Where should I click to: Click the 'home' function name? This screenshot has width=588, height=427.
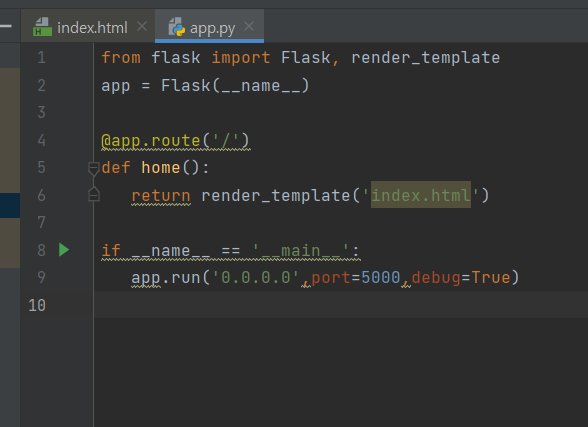coord(160,168)
